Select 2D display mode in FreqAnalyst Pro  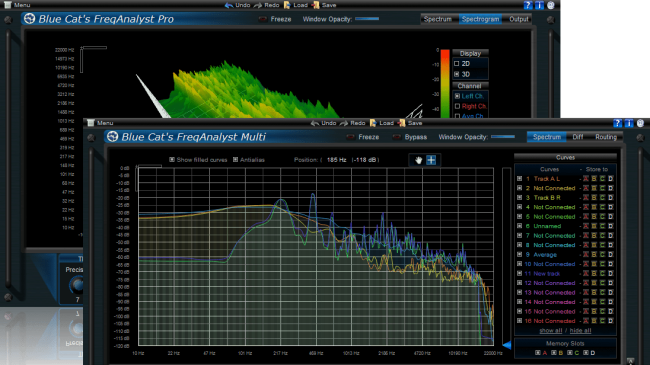pyautogui.click(x=457, y=63)
